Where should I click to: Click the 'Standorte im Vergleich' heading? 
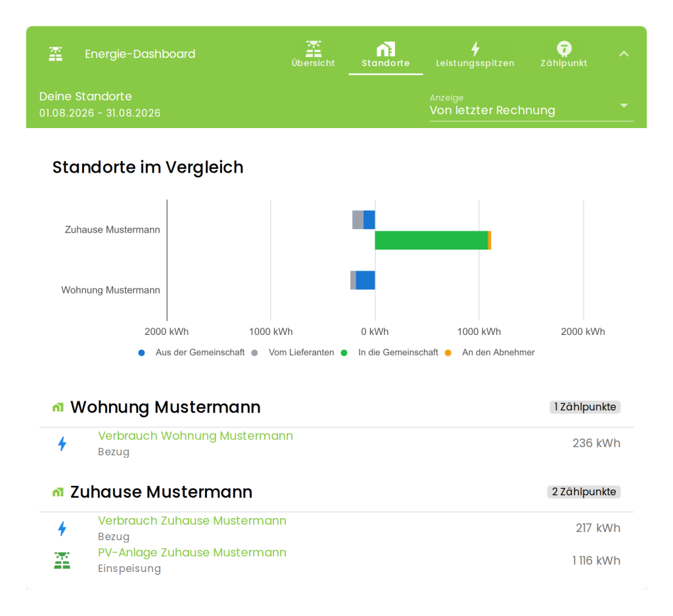[148, 167]
